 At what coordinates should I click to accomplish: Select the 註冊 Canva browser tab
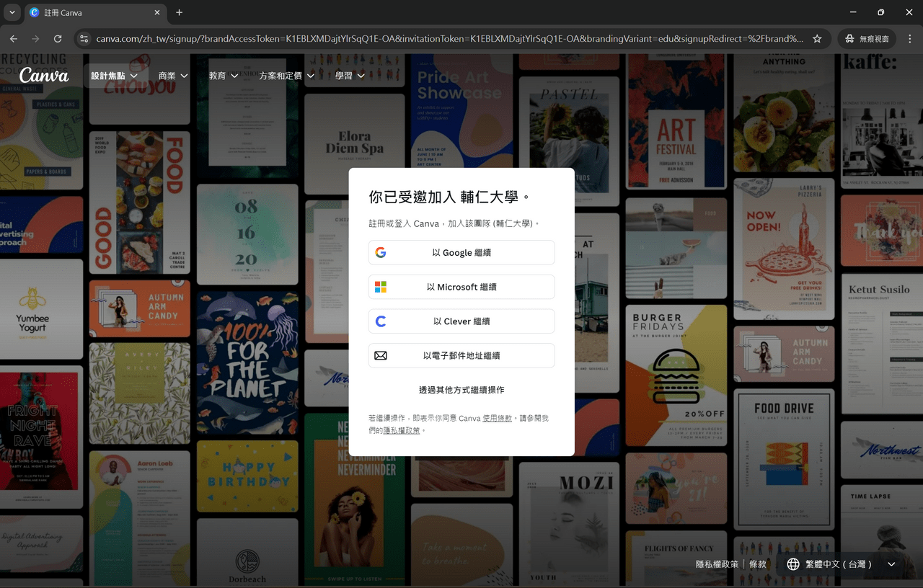(96, 12)
